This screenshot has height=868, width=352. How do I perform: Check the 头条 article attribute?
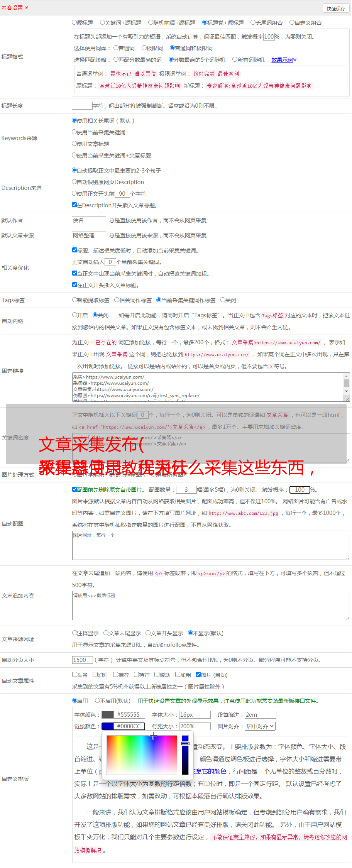coord(75,675)
